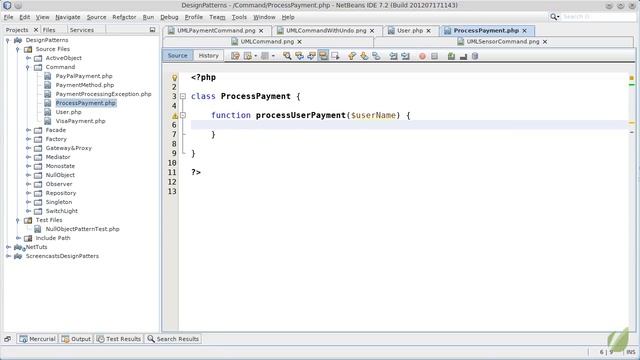Start macro recording with the red circle icon
The width and height of the screenshot is (640, 360).
click(x=422, y=56)
